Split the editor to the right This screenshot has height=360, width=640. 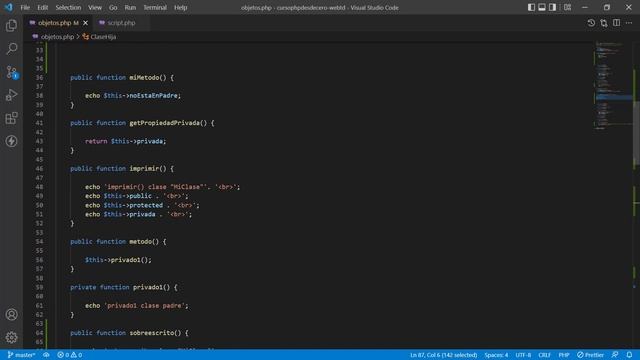pos(616,23)
